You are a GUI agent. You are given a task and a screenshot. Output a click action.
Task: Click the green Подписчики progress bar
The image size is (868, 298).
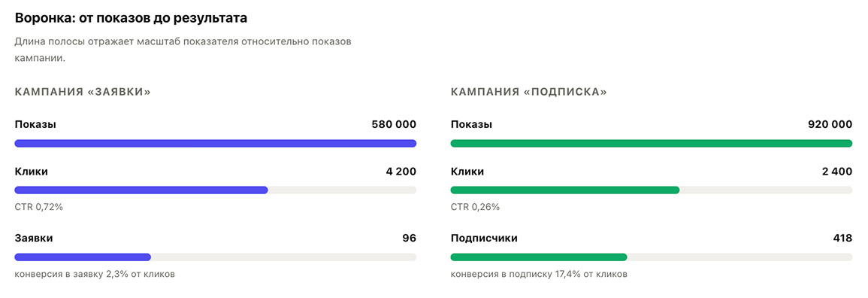[x=539, y=257]
